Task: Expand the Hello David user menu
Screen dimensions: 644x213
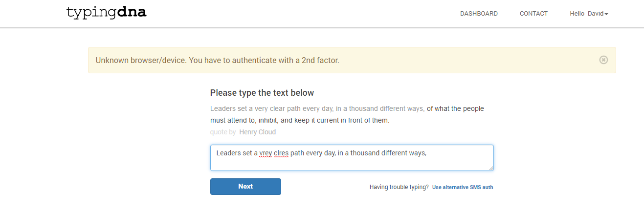Action: click(x=589, y=14)
